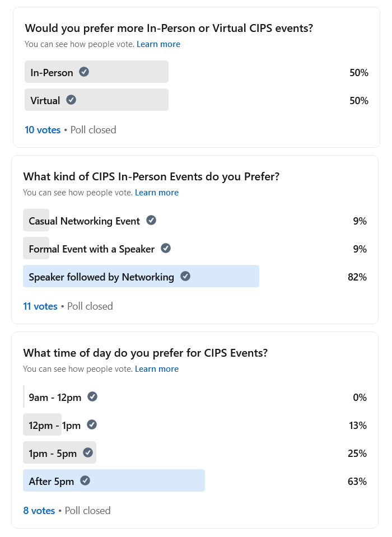
Task: Click checkmark next to Speaker followed by Networking
Action: 185,276
